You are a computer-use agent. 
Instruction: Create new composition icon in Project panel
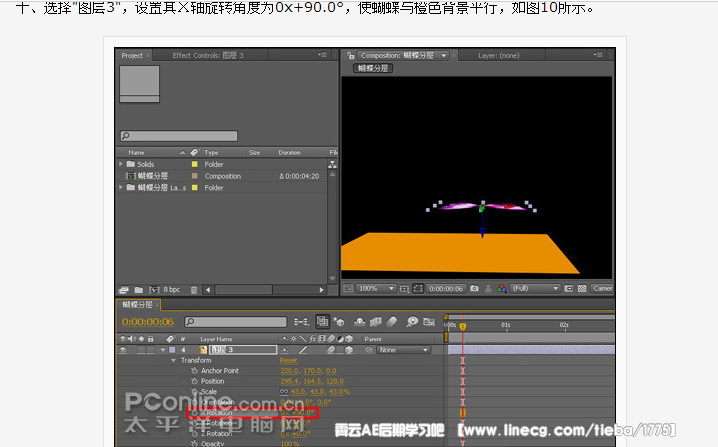154,290
